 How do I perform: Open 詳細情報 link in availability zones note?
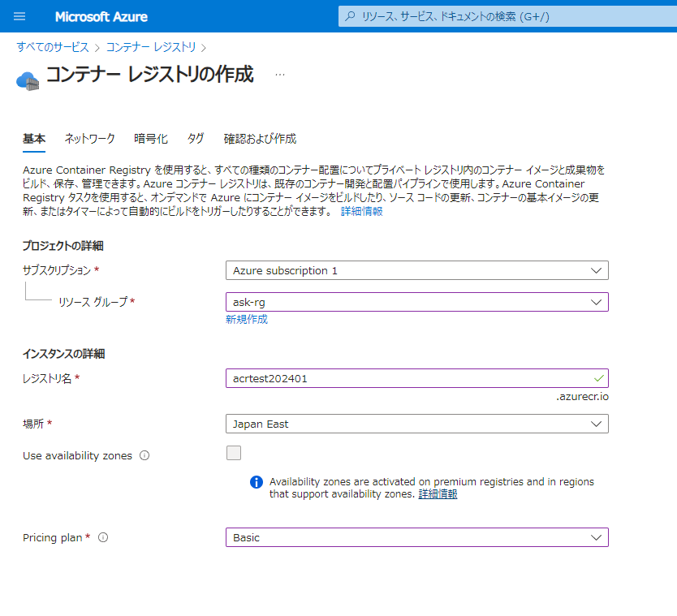tap(438, 493)
